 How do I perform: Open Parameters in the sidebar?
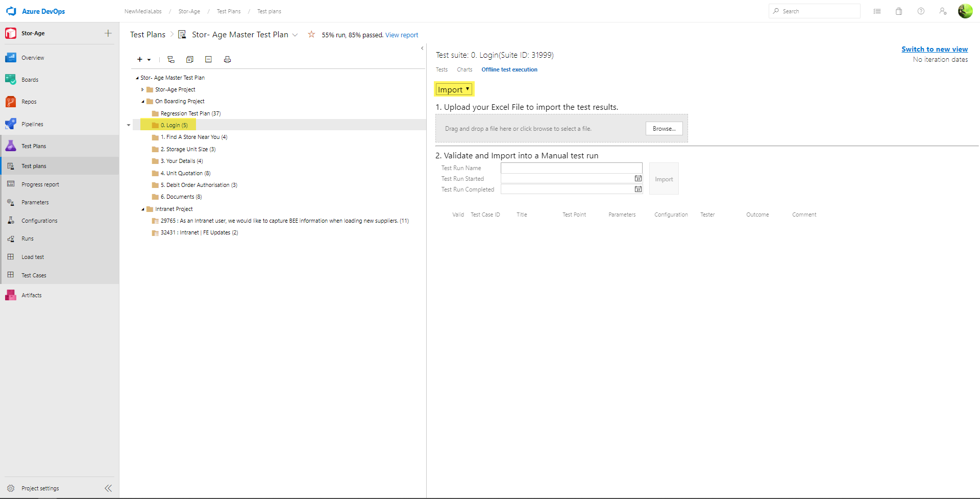coord(60,202)
